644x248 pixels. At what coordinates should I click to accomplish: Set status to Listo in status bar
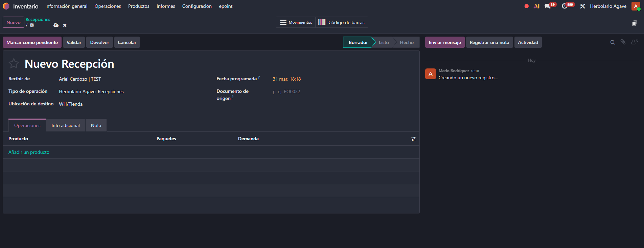click(x=384, y=42)
